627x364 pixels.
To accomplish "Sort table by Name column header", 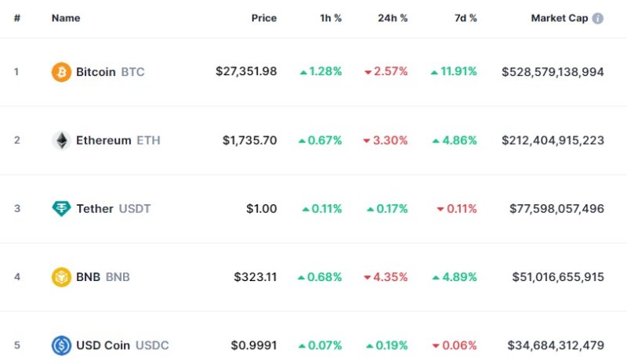I will pyautogui.click(x=66, y=18).
